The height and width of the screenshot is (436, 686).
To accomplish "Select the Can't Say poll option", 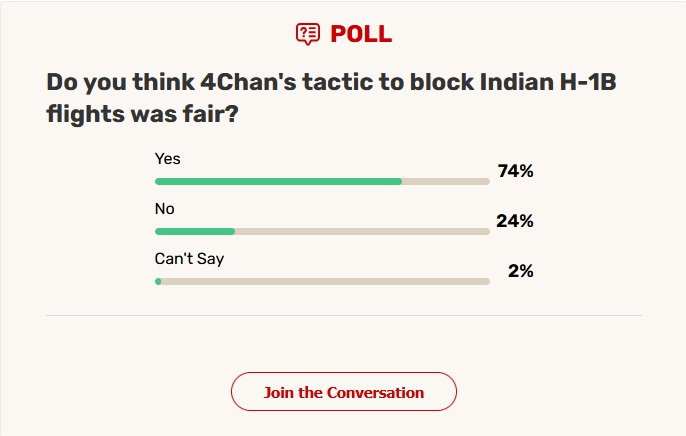I will [x=189, y=259].
